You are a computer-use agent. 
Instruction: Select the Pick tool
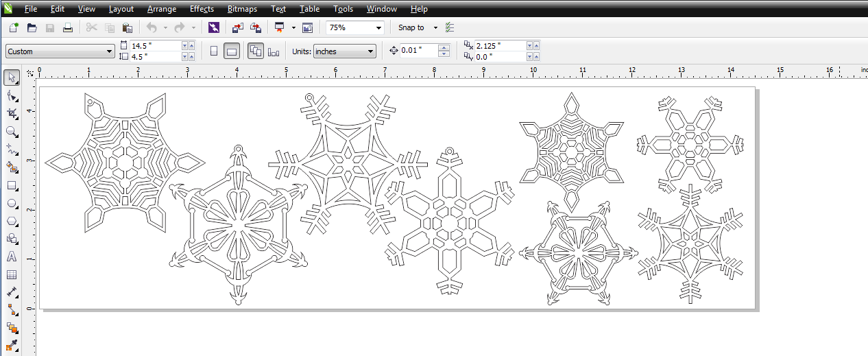click(12, 78)
